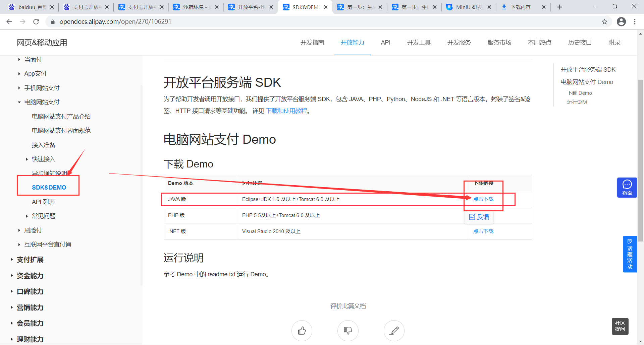The width and height of the screenshot is (644, 345).
Task: Select SDK&DEMO in sidebar
Action: coord(49,188)
